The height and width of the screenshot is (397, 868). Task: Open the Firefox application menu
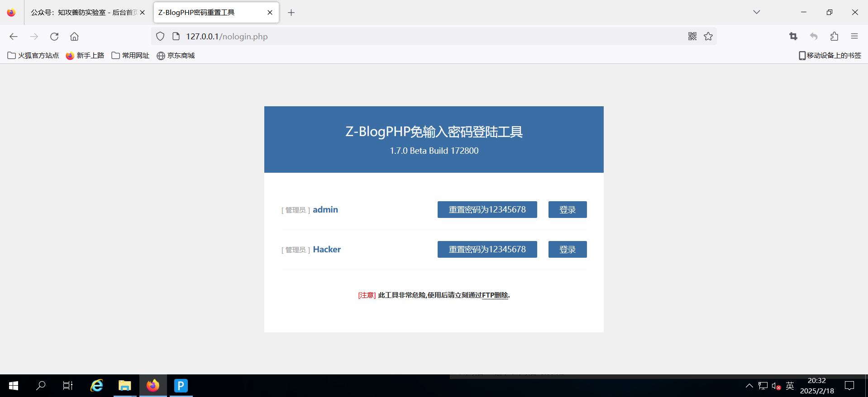(x=854, y=37)
